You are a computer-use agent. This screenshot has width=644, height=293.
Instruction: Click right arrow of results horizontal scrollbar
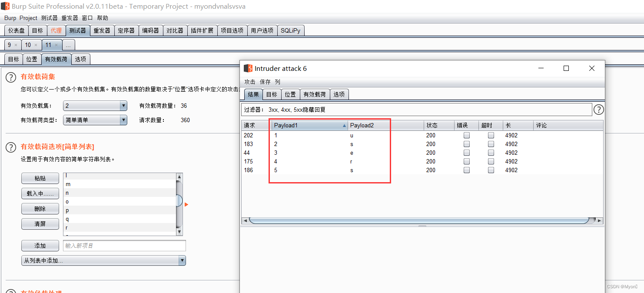point(600,221)
